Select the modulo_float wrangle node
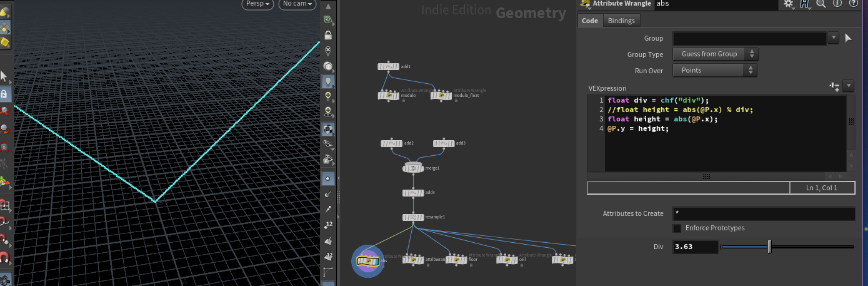The image size is (868, 286). tap(441, 96)
